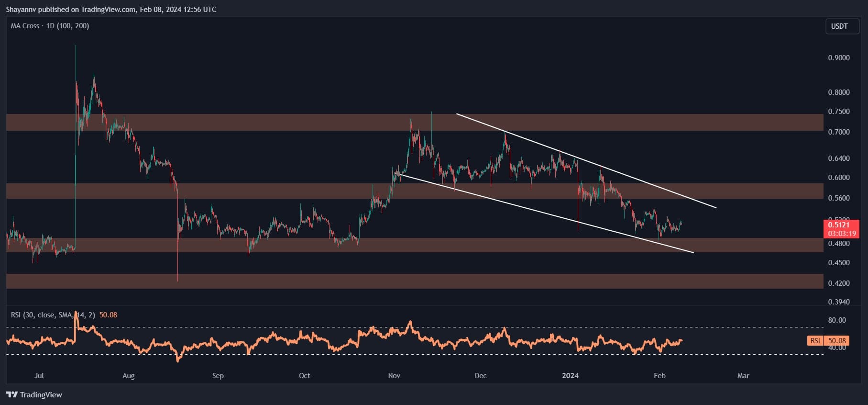Screen dimensions: 868x405
Task: Click the 0.4200 price axis label
Action: point(839,283)
